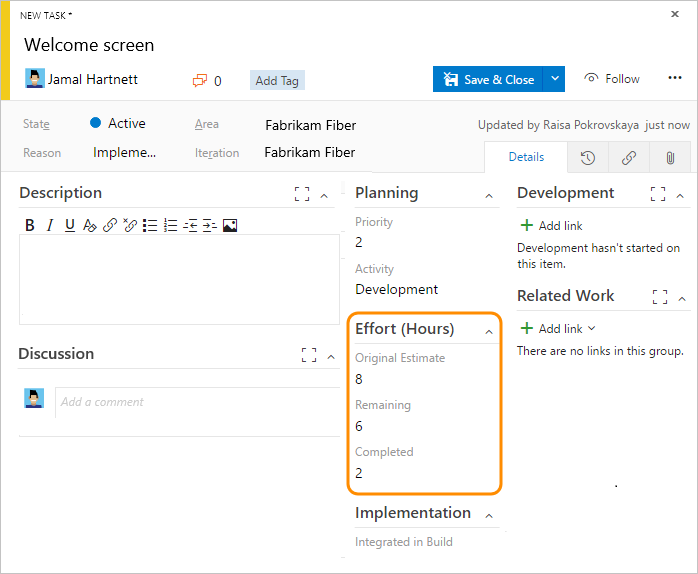The width and height of the screenshot is (698, 574).
Task: Collapse the Development section
Action: click(x=680, y=196)
